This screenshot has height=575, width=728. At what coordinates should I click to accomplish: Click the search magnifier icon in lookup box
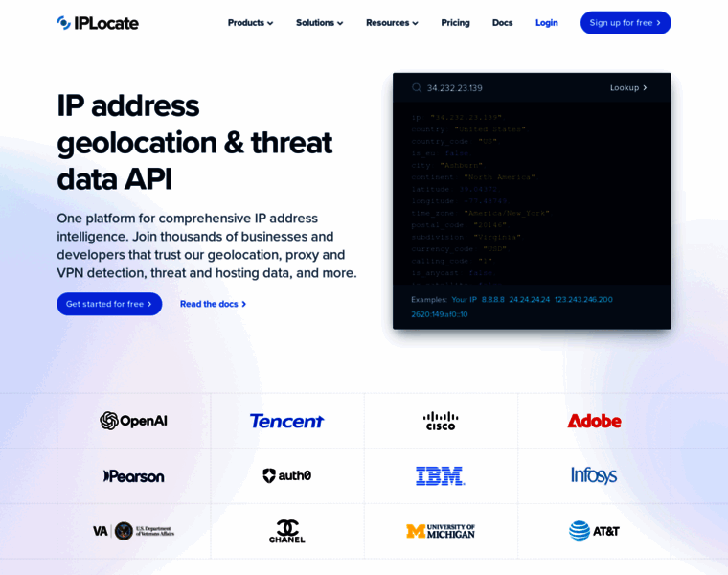click(417, 88)
